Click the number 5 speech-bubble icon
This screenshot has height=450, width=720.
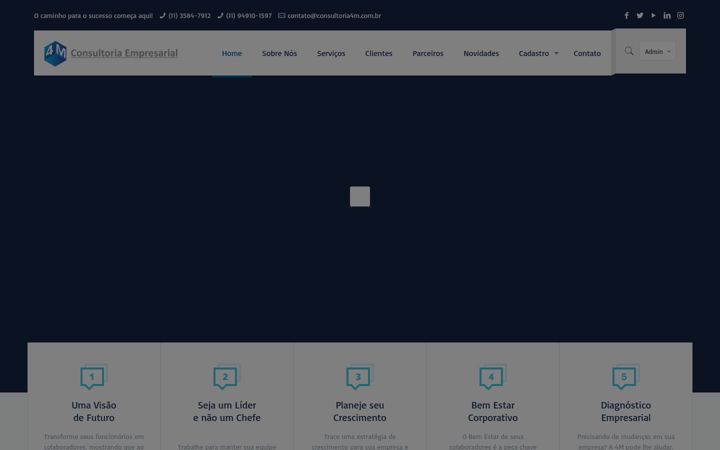point(625,377)
